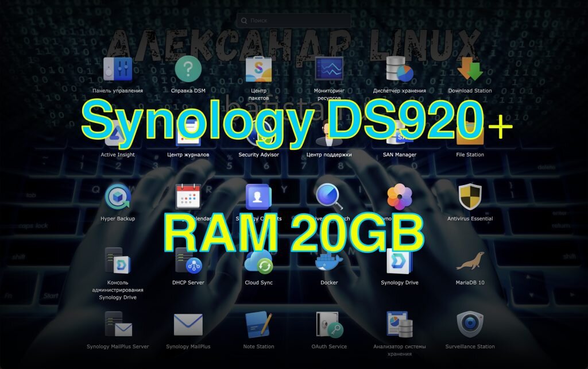Click the Поиск search field
This screenshot has width=588, height=369.
[294, 21]
